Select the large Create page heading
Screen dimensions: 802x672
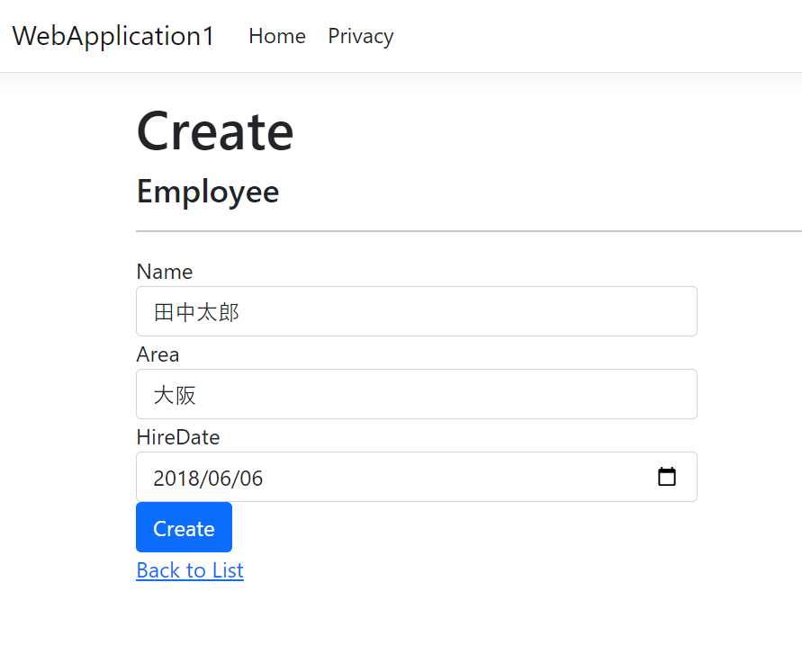coord(215,131)
